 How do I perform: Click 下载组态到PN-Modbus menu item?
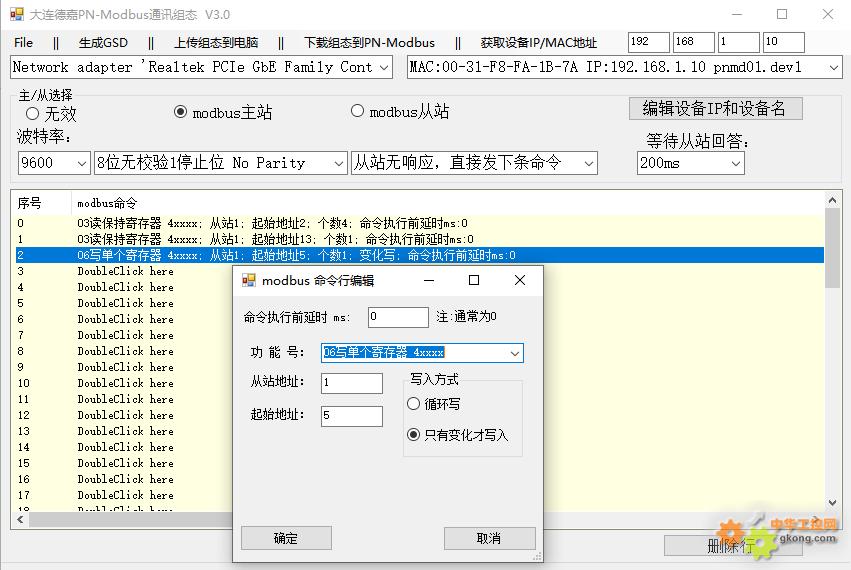pyautogui.click(x=369, y=43)
